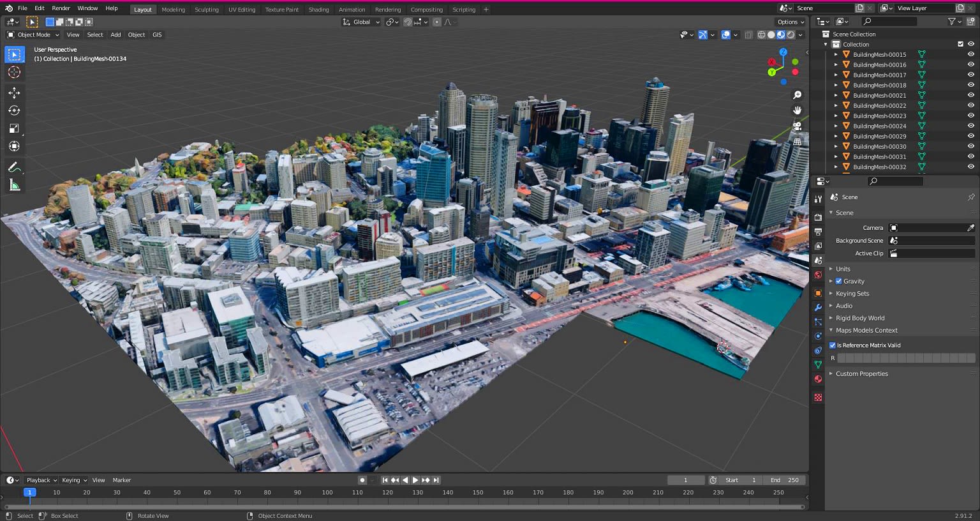The width and height of the screenshot is (980, 521).
Task: Click the Options button in the header
Action: tap(789, 22)
